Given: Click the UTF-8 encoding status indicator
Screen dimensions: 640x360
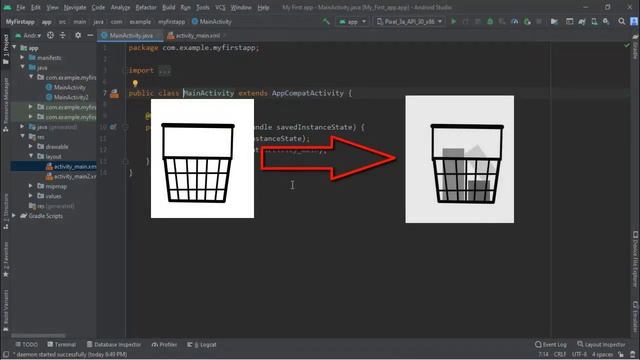Looking at the screenshot, I should [579, 354].
